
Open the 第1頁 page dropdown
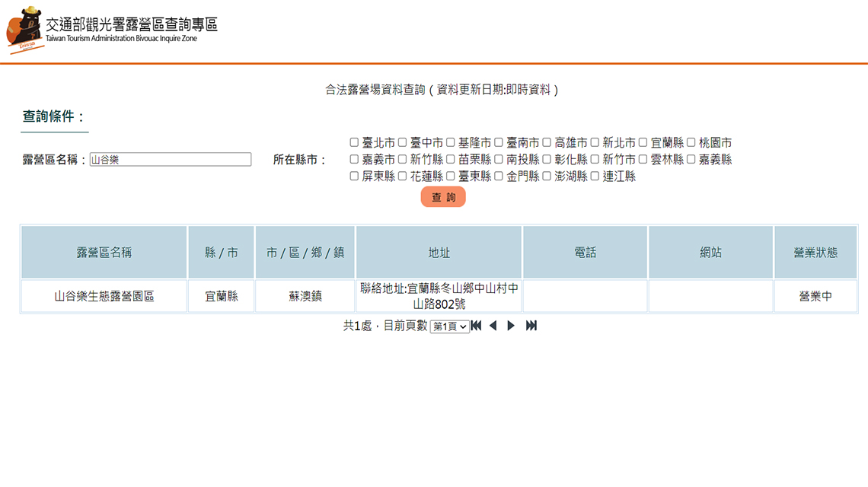click(450, 326)
